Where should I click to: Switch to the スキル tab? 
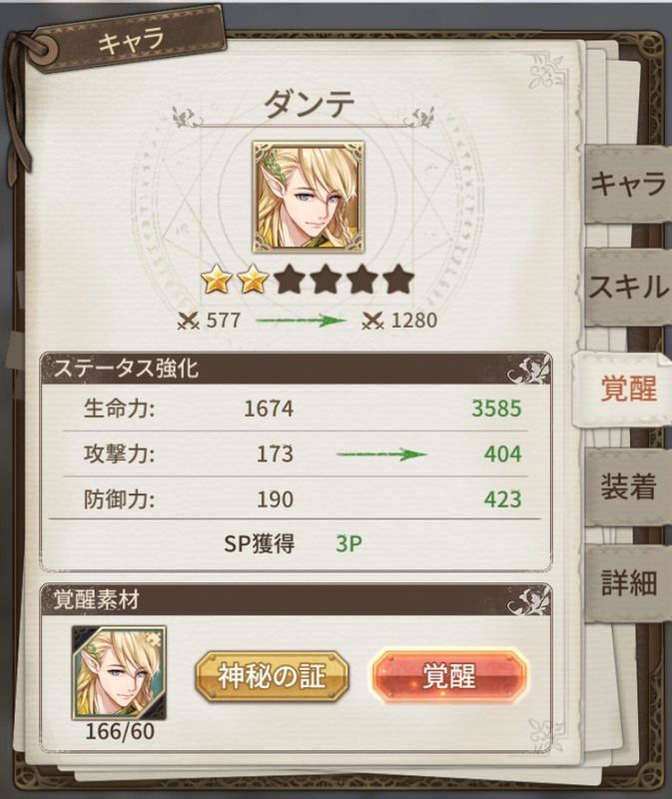627,287
